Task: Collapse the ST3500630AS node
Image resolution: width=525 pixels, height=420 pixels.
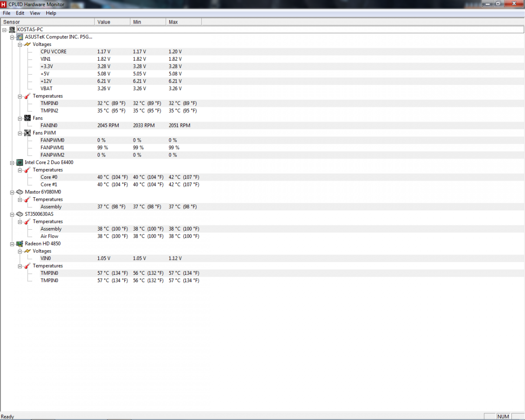Action: [x=12, y=214]
